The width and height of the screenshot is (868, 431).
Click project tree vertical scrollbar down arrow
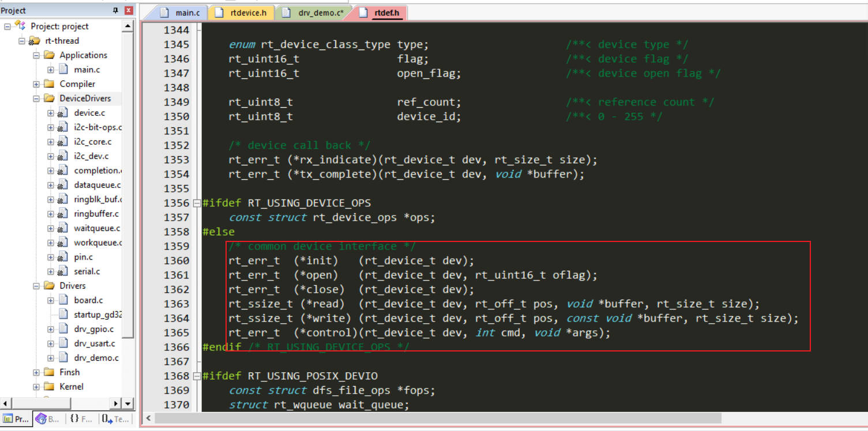[128, 404]
